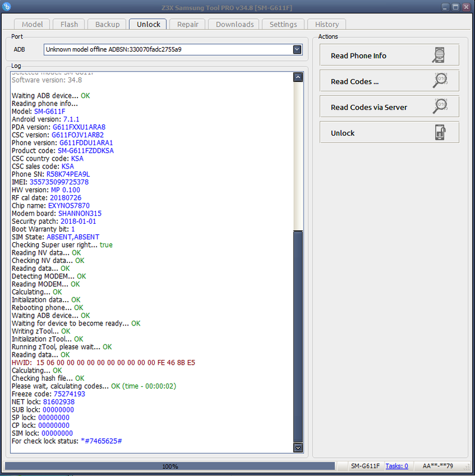
Task: Open the Flash tab
Action: 69,24
